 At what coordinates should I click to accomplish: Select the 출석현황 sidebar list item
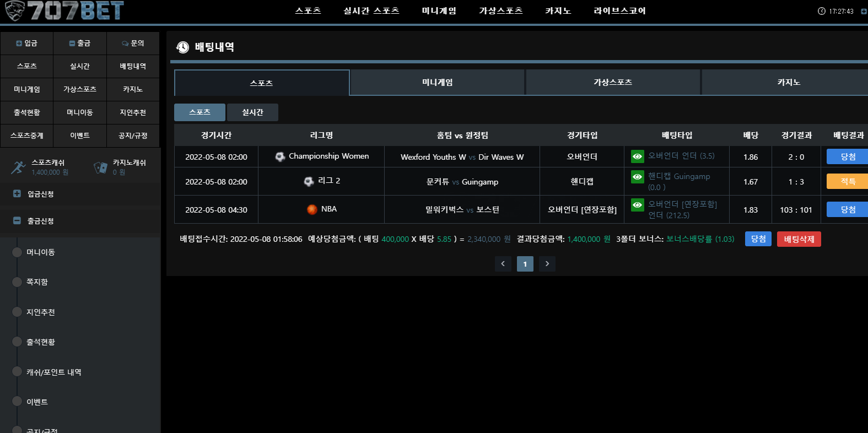click(41, 342)
